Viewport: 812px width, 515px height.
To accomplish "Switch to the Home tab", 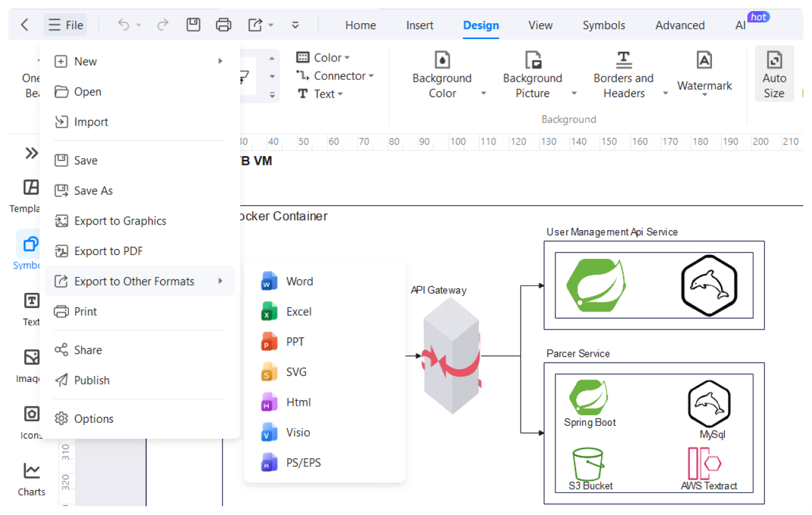I will point(360,25).
